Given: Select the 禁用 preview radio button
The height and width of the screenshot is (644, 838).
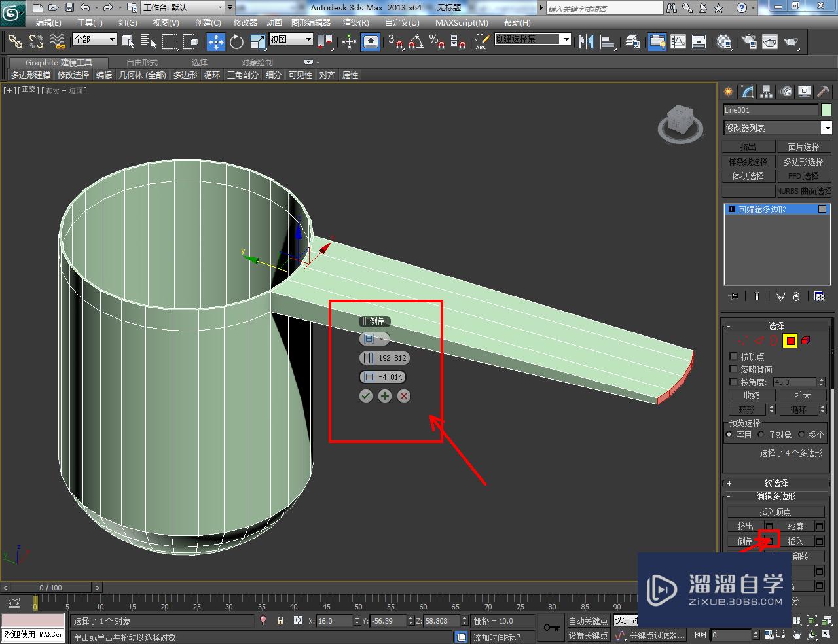Looking at the screenshot, I should (729, 434).
